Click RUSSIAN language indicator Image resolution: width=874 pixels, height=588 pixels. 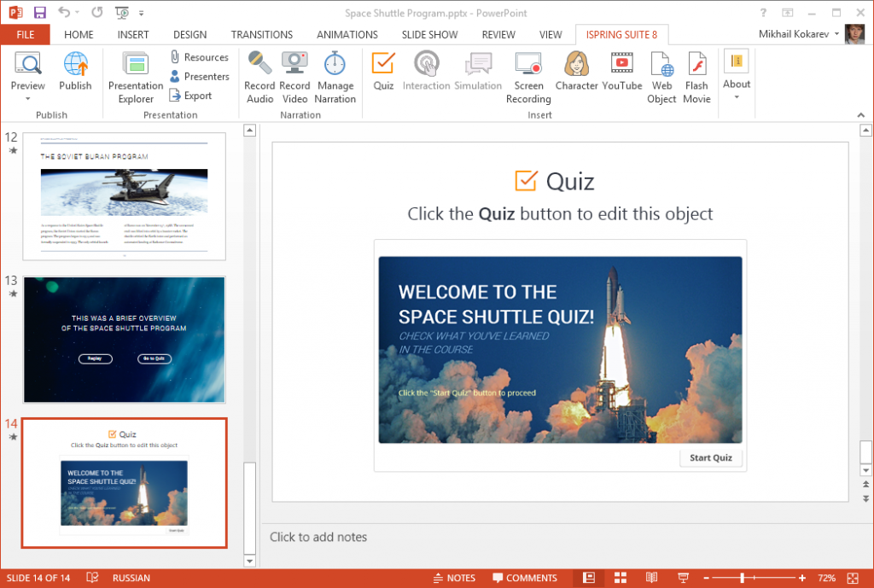pyautogui.click(x=131, y=578)
